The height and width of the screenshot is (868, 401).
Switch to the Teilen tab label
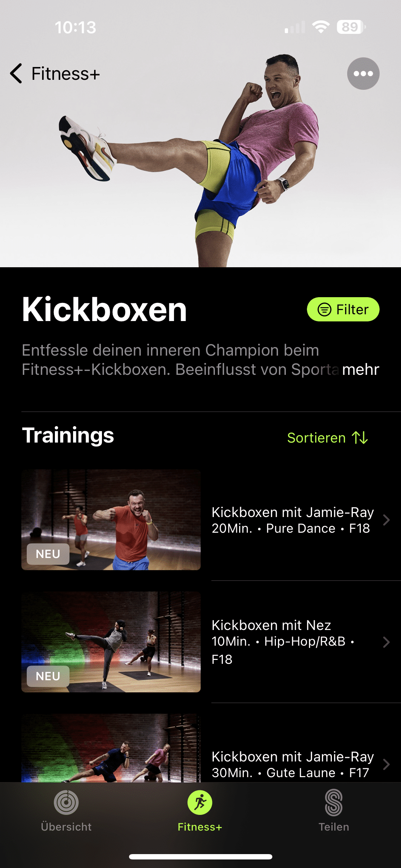[334, 827]
